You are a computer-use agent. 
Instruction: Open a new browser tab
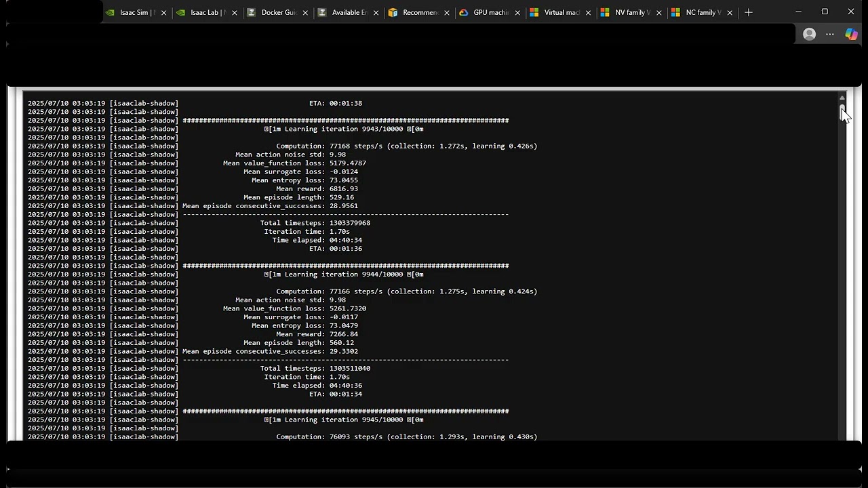click(749, 12)
